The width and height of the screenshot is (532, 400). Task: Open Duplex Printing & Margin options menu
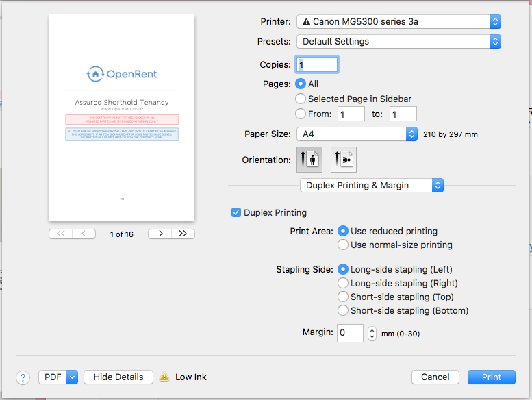coord(372,185)
